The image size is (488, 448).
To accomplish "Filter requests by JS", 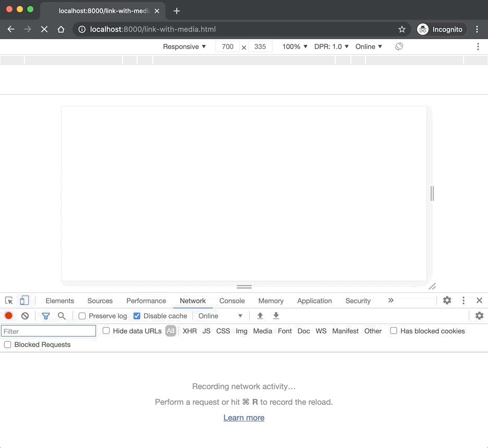I will pos(206,331).
